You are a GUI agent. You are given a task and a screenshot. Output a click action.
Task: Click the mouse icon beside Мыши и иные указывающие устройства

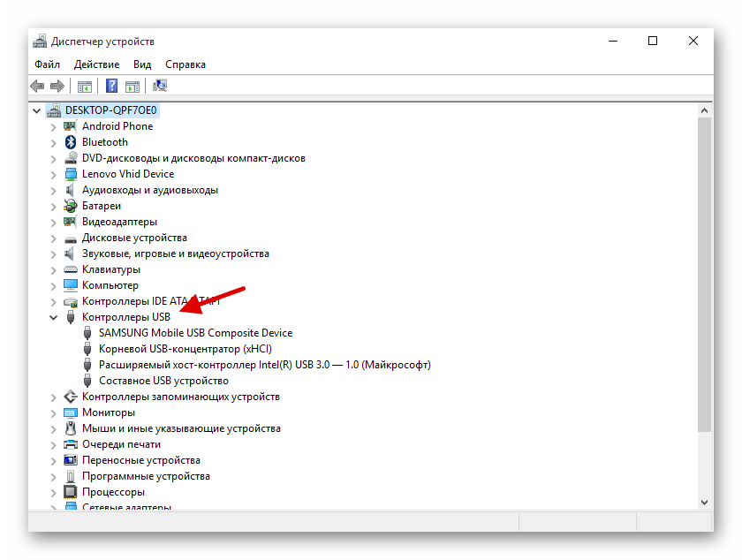point(71,428)
